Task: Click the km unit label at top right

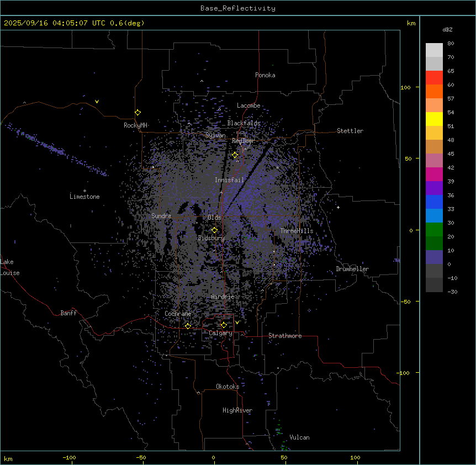Action: click(411, 23)
